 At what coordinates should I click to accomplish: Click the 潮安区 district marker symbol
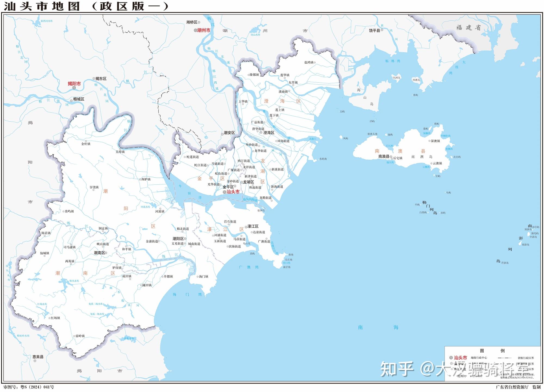[222, 134]
